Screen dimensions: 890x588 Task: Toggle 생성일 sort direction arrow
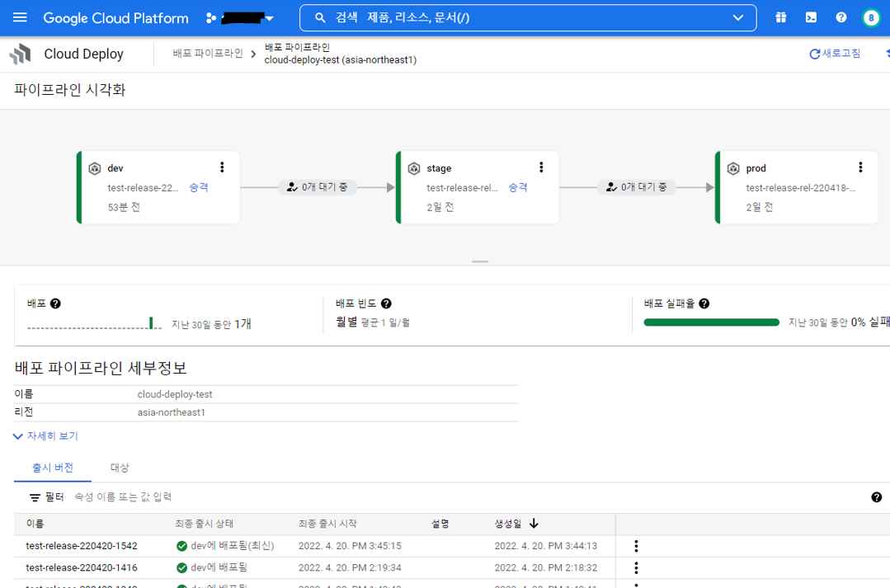coord(534,524)
